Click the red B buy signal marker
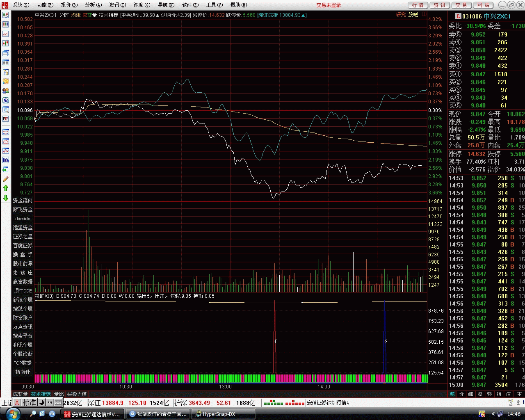This screenshot has height=420, width=525. click(x=276, y=342)
